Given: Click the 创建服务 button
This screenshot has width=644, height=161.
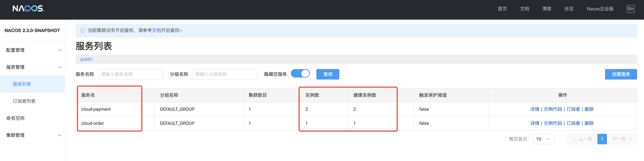Looking at the screenshot, I should [x=621, y=74].
